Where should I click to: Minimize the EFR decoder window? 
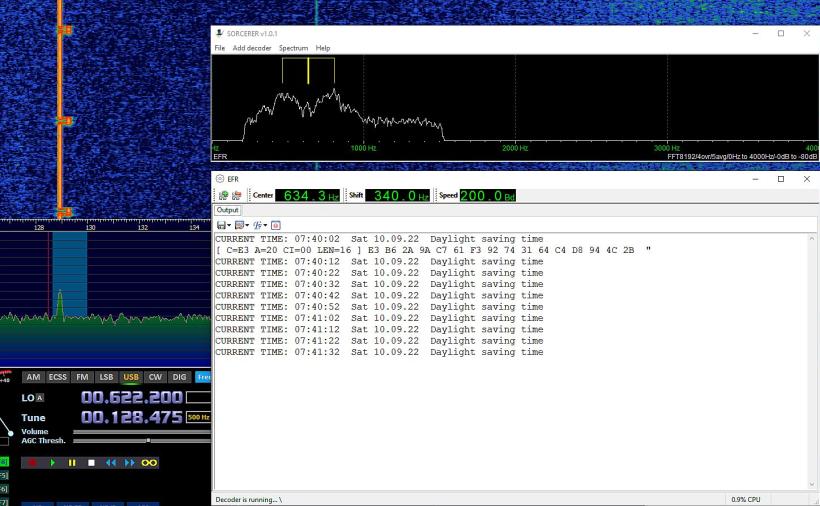755,179
